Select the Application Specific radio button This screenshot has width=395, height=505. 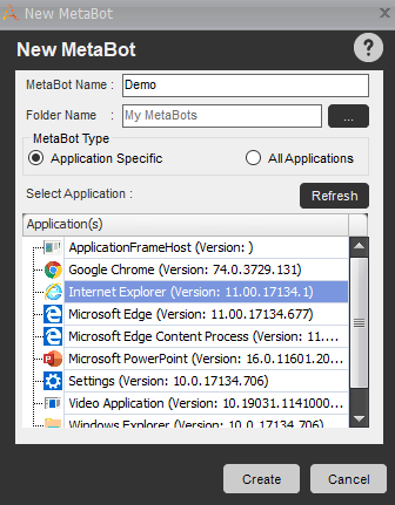36,158
